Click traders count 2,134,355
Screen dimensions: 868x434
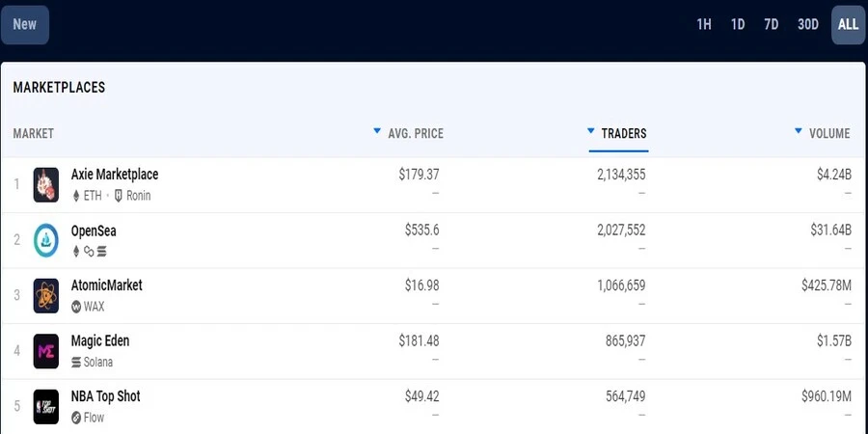621,175
